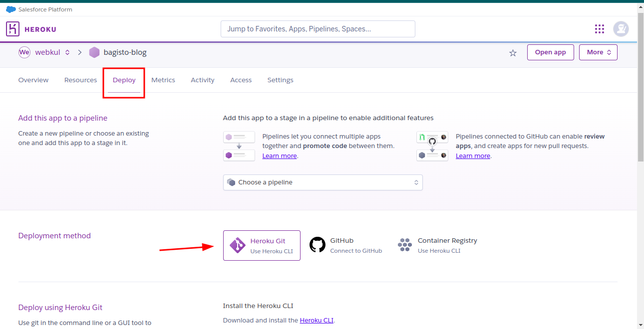Click the Open app button

(x=550, y=52)
